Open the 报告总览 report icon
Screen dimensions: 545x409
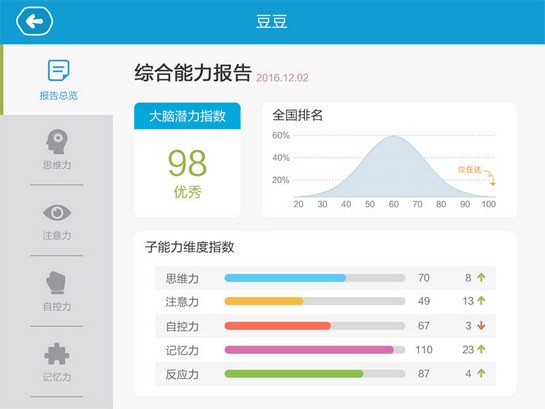click(58, 70)
